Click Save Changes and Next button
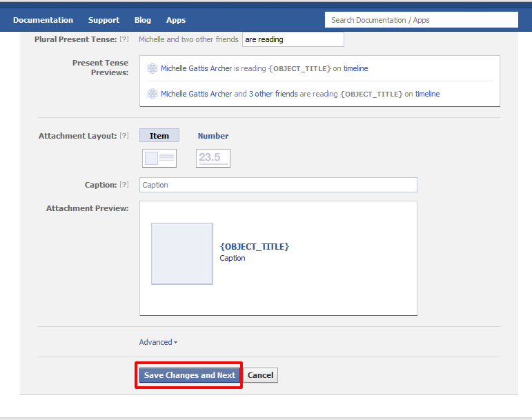The image size is (532, 420). [190, 375]
